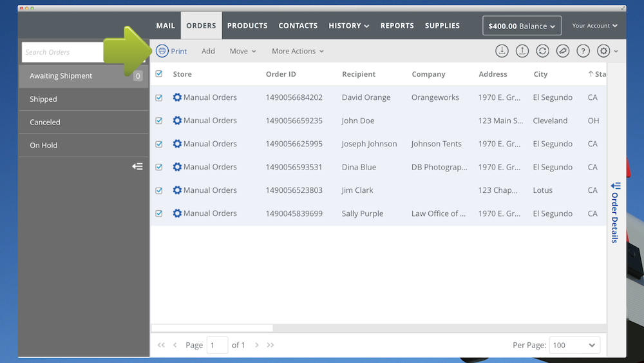Open the More Actions dropdown
The height and width of the screenshot is (363, 644).
pyautogui.click(x=298, y=51)
